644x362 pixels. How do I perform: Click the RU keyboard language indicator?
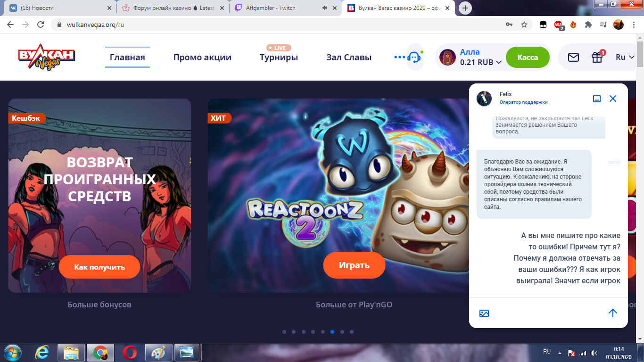pos(547,352)
